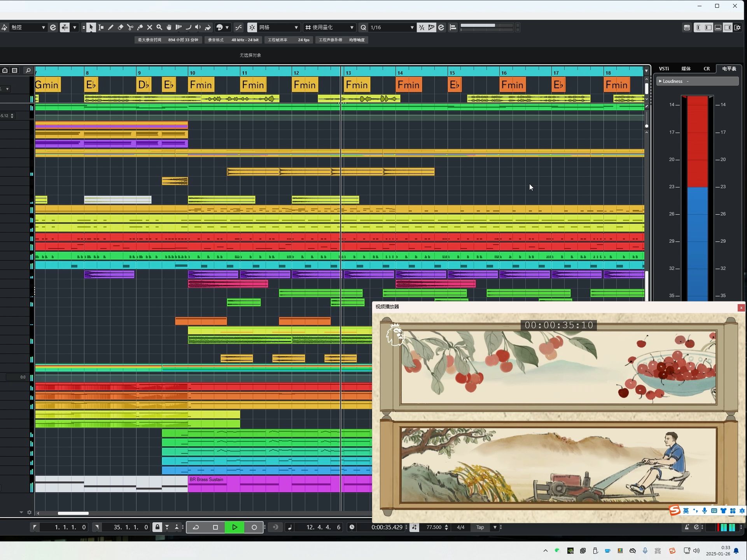
Task: Show hidden system tray icons chevron
Action: point(546,551)
